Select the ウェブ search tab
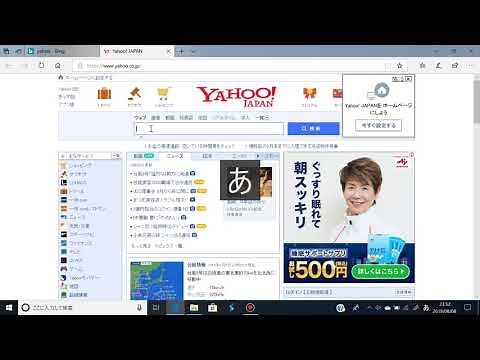This screenshot has width=480, height=360. point(140,118)
